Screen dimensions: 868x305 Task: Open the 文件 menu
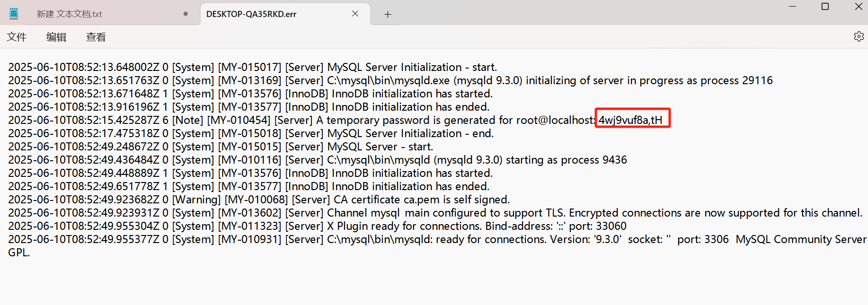[x=17, y=37]
